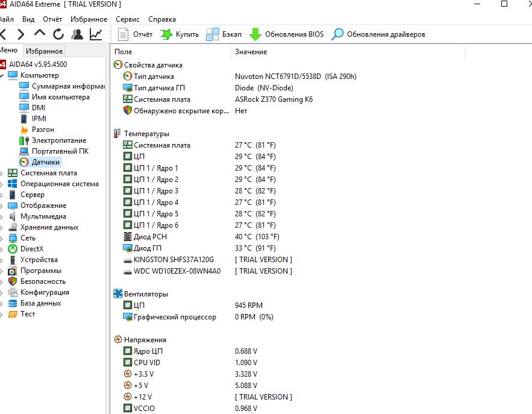Open the user management toolbar icon

[x=77, y=34]
